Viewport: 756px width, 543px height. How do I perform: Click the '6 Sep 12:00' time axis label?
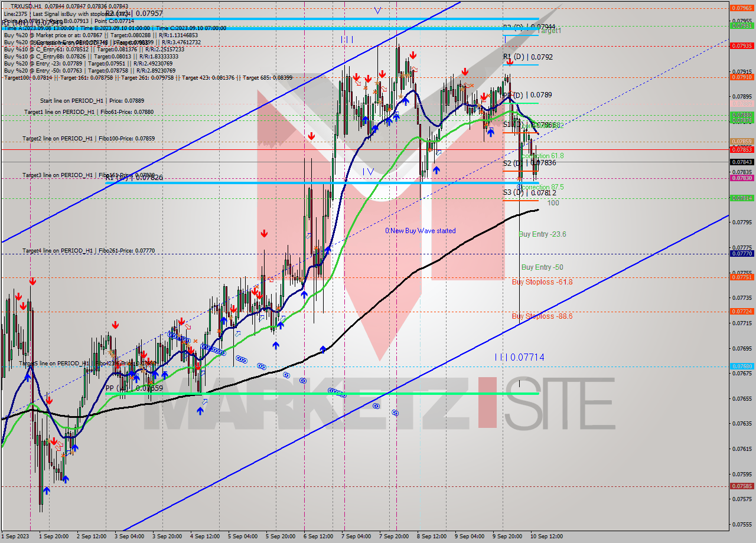click(x=318, y=537)
